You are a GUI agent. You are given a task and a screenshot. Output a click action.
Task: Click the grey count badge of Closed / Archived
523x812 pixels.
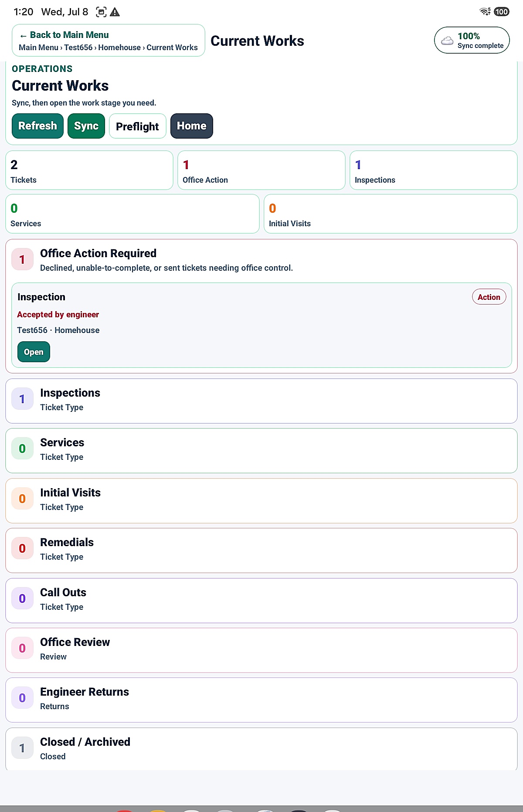pos(22,748)
